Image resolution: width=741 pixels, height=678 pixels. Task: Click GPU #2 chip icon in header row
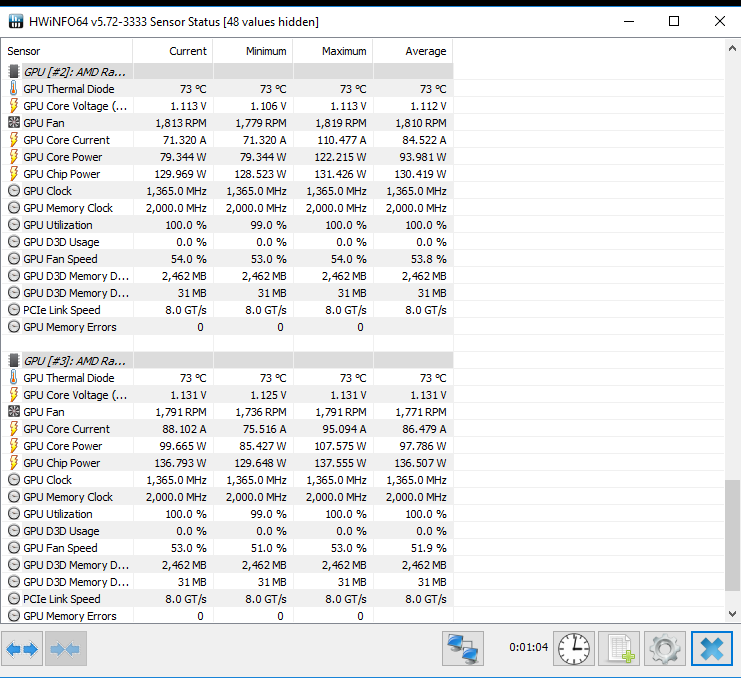click(14, 72)
